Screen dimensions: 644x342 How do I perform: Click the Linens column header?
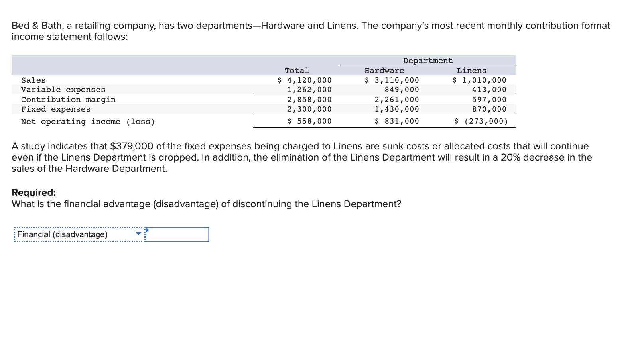pos(472,71)
